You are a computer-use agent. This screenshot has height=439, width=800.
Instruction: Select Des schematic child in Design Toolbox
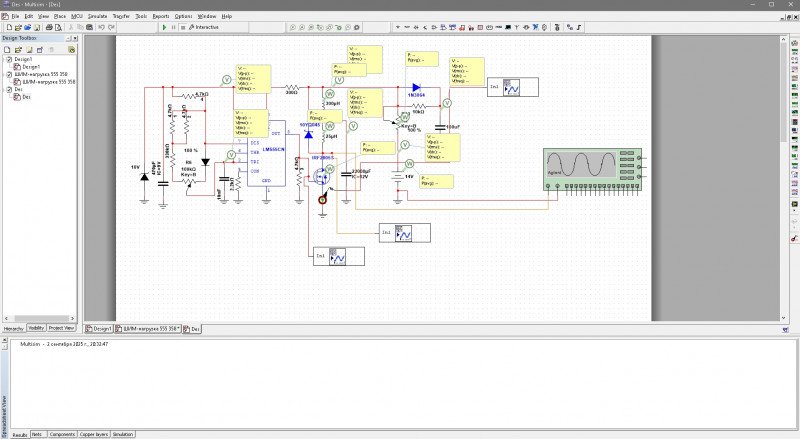pyautogui.click(x=27, y=97)
